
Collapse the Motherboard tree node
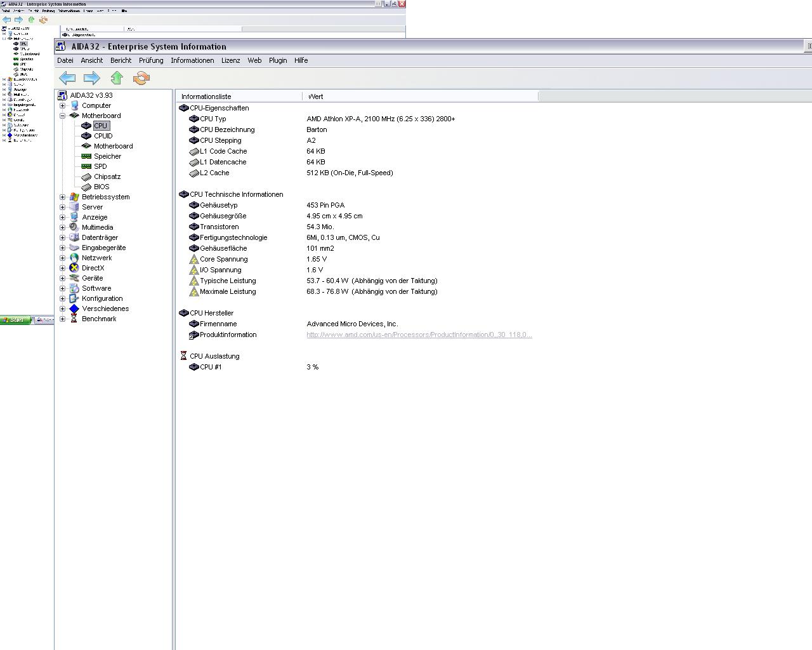63,116
